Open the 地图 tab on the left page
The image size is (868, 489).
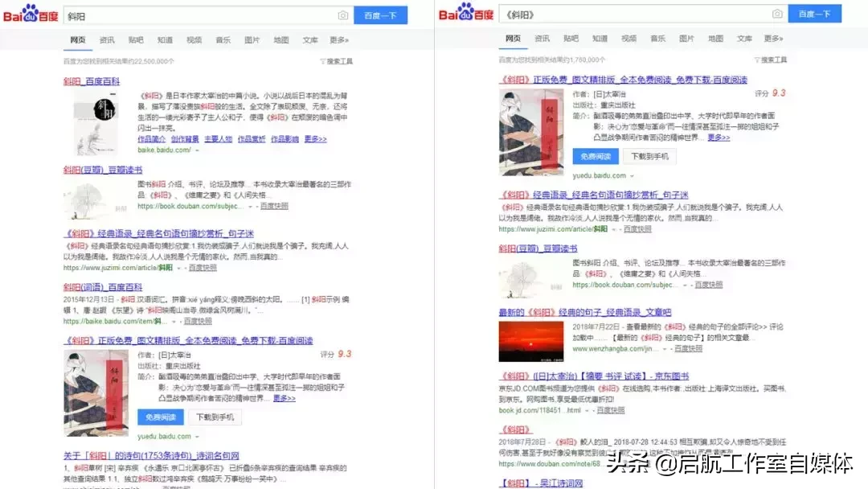[280, 38]
